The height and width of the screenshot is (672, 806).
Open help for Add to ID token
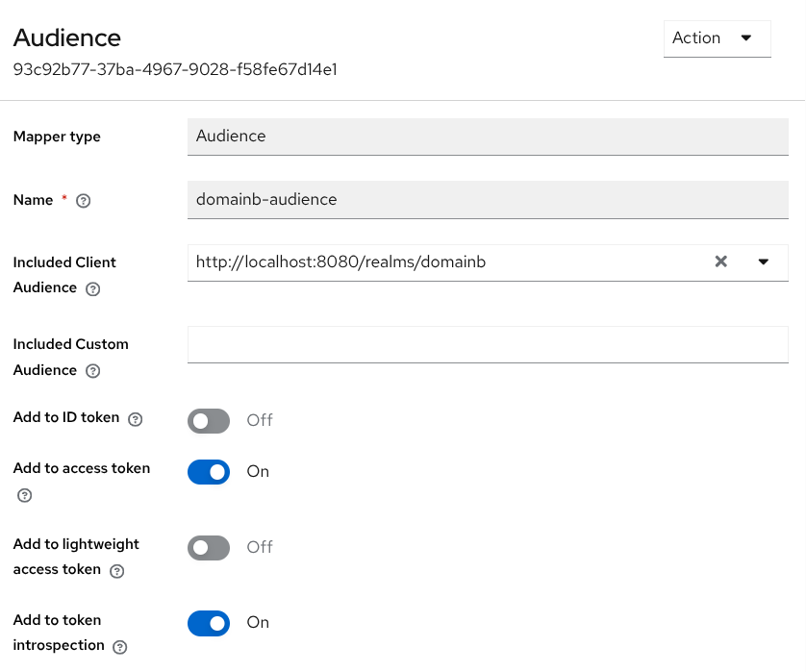coord(135,418)
